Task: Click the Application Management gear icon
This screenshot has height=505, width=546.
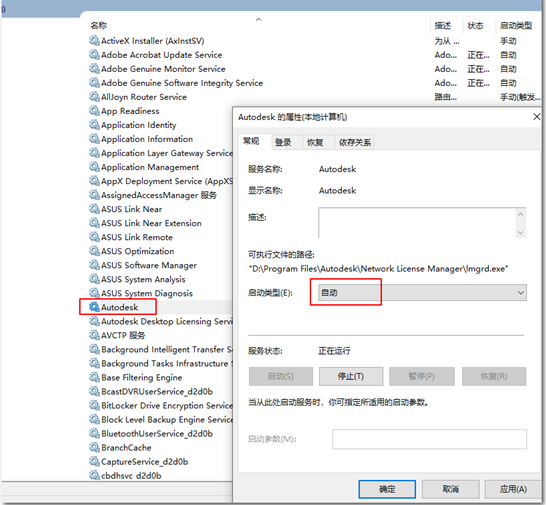Action: [94, 166]
